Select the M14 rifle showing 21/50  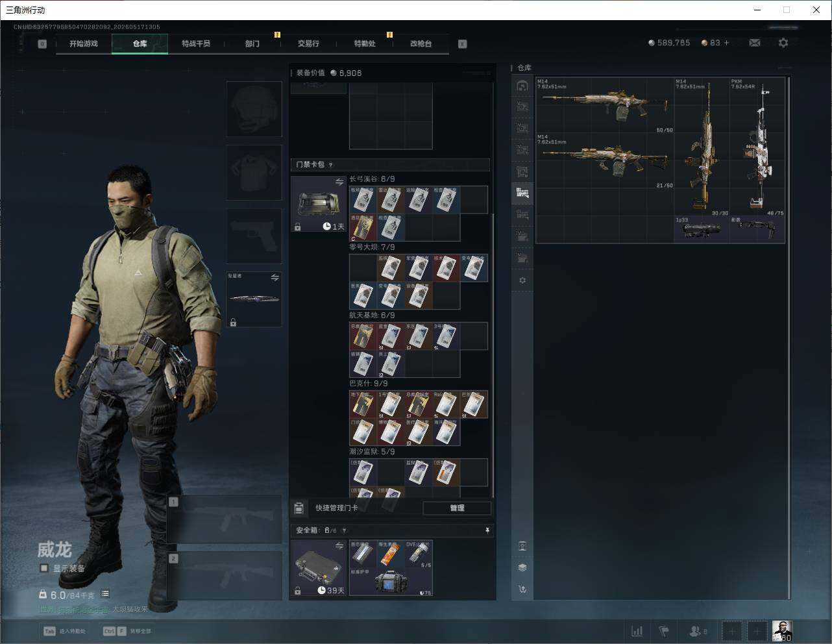tap(605, 160)
